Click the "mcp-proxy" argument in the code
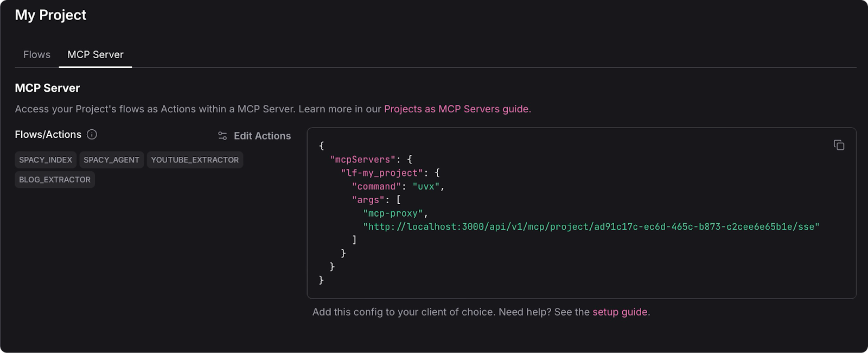This screenshot has width=868, height=353. (x=393, y=213)
